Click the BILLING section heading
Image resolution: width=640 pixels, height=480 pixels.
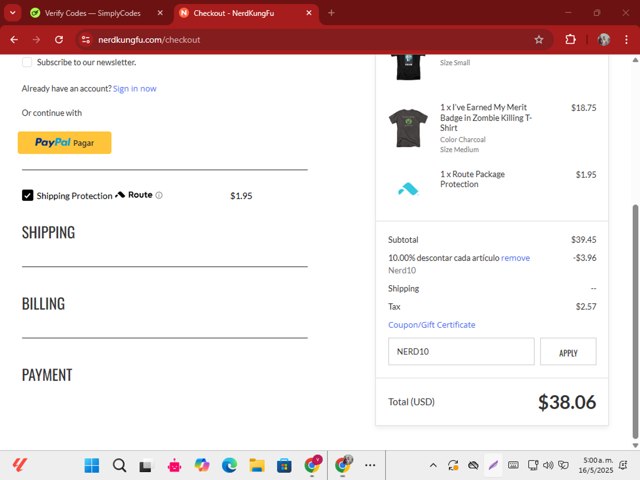pyautogui.click(x=43, y=304)
